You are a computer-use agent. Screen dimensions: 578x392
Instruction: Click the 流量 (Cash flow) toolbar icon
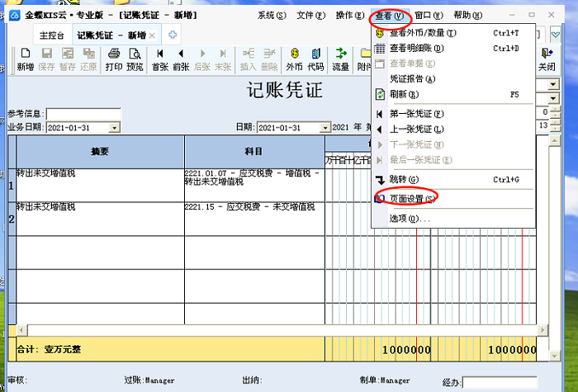(340, 59)
